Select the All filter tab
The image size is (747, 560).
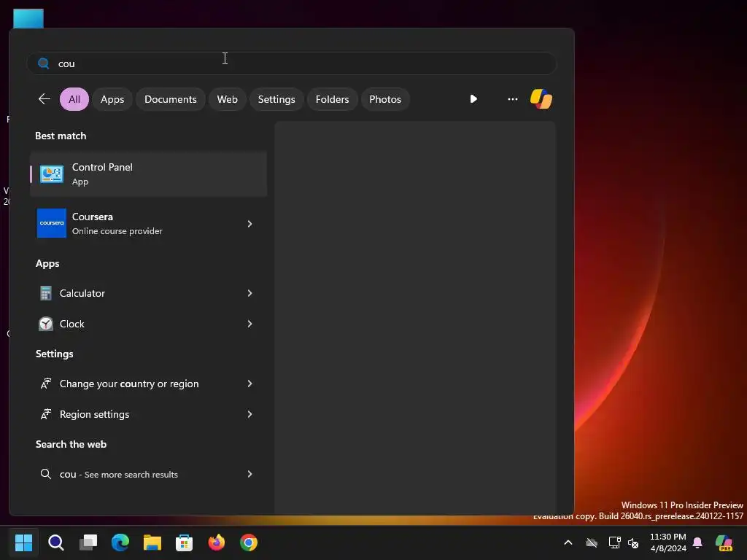pos(74,99)
